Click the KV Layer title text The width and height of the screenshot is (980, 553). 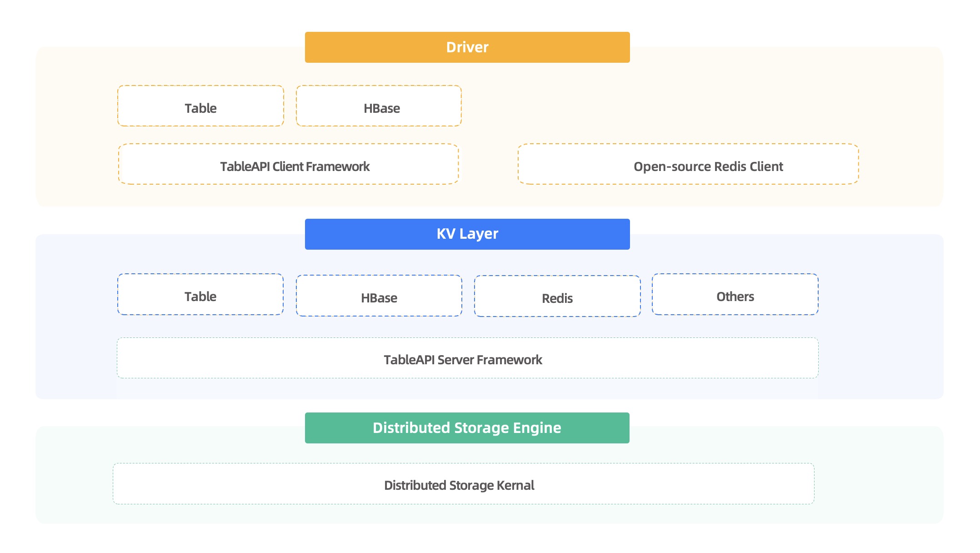click(x=467, y=234)
